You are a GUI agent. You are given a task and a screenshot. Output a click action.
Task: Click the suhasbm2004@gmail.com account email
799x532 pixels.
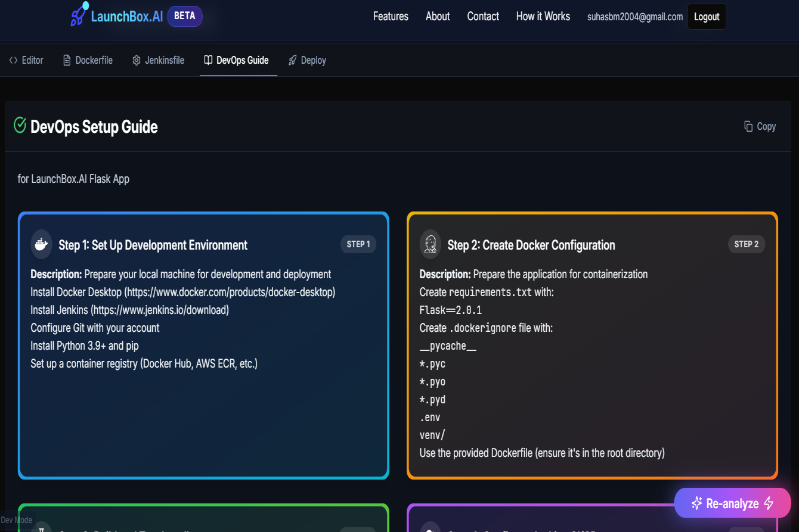[635, 17]
